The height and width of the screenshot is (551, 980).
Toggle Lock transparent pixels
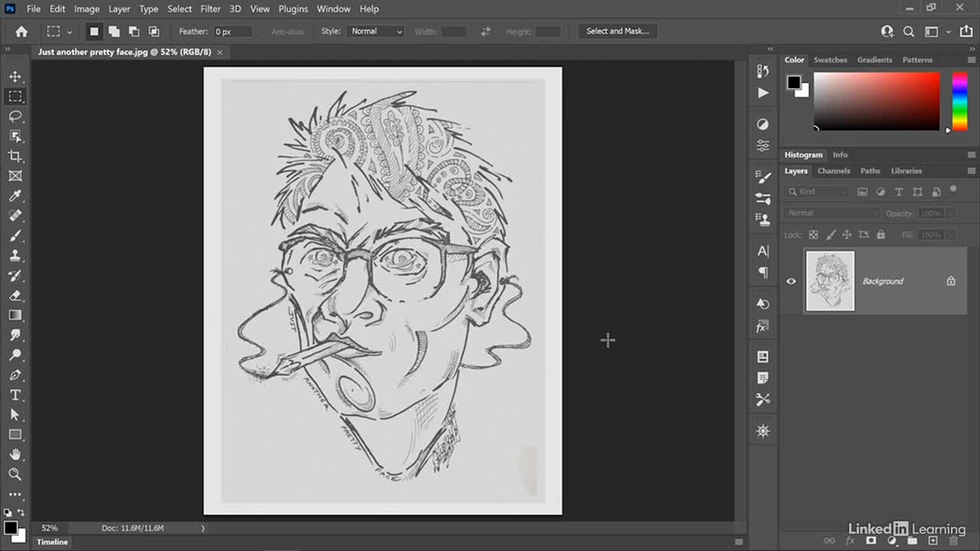click(x=813, y=235)
